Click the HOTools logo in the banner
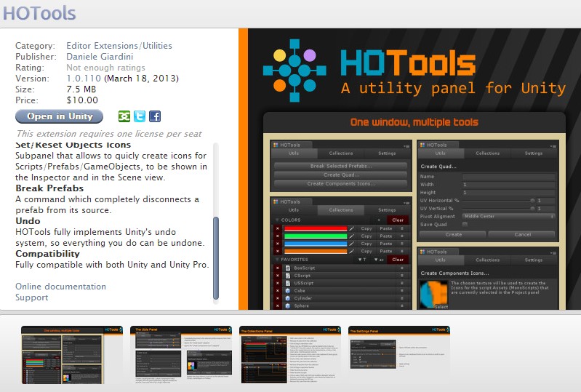This screenshot has height=392, width=581. click(x=294, y=70)
